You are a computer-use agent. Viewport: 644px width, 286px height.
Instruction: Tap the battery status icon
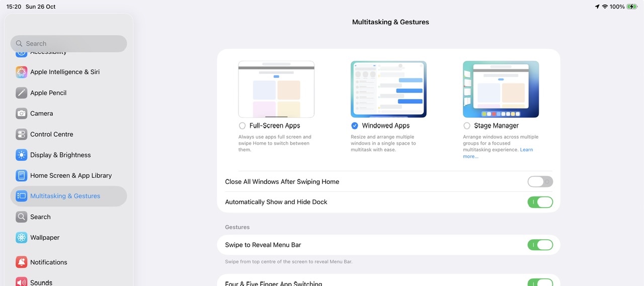point(631,7)
